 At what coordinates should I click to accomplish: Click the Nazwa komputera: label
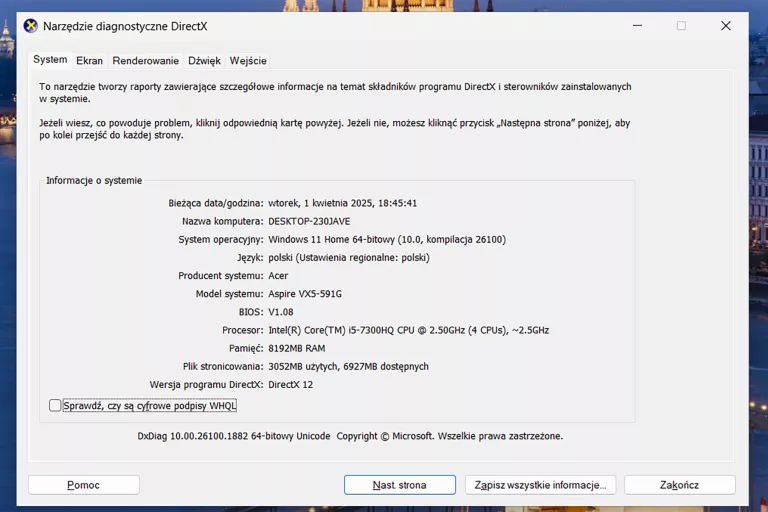point(222,221)
